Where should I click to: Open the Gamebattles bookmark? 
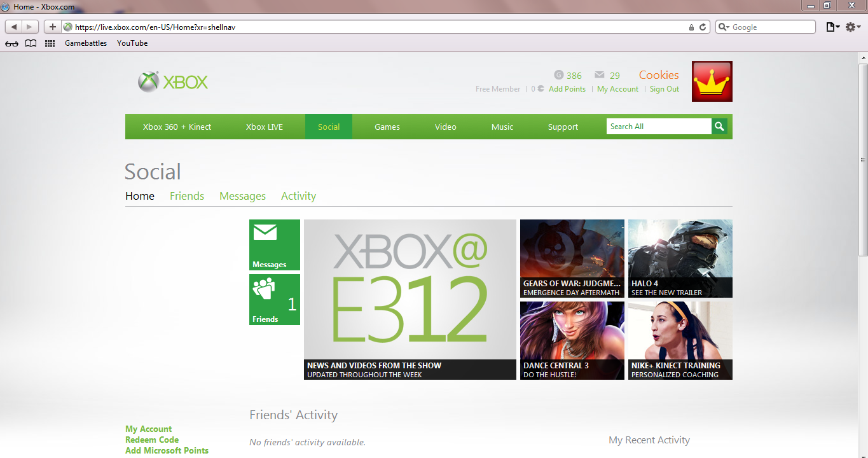[86, 43]
